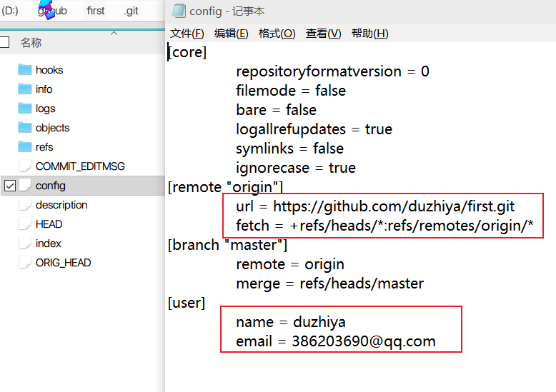Click the index file icon
This screenshot has height=392, width=556.
click(25, 243)
